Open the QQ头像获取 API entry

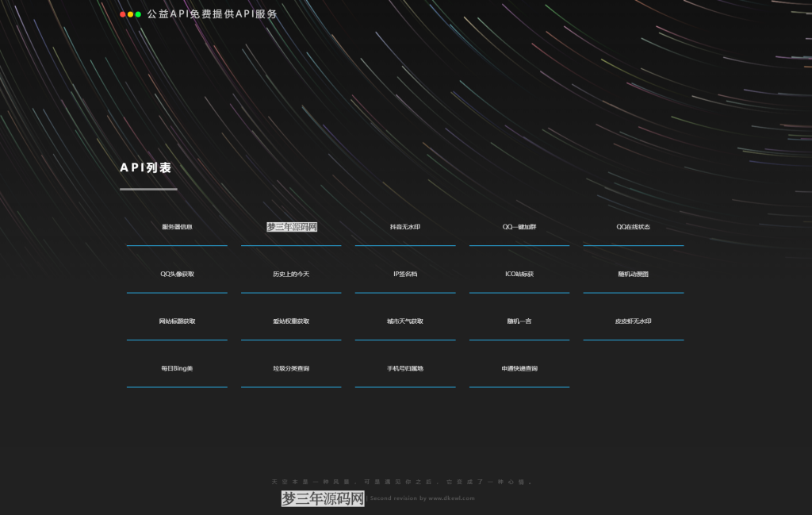click(176, 273)
